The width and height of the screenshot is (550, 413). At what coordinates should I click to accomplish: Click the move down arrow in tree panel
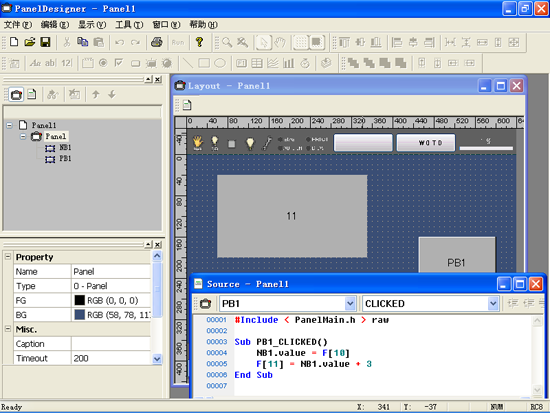112,94
